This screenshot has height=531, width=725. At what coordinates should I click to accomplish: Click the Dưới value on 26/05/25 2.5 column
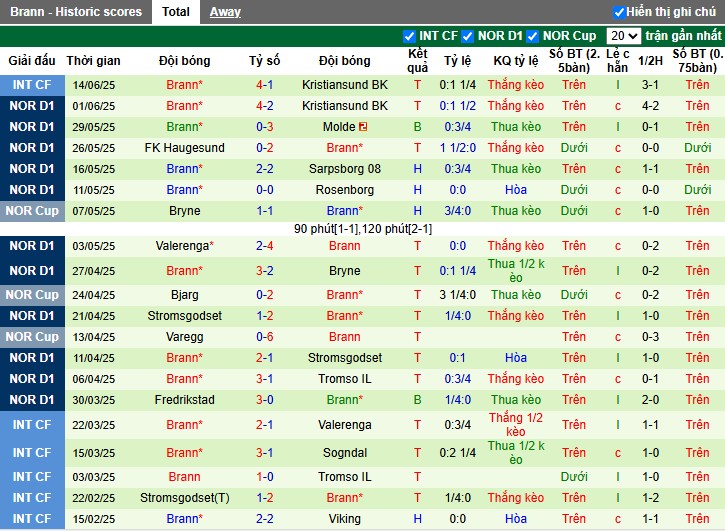coord(574,148)
